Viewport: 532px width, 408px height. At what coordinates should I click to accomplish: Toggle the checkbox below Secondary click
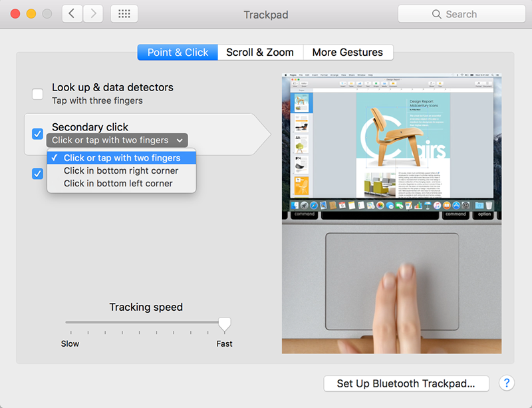coord(38,174)
